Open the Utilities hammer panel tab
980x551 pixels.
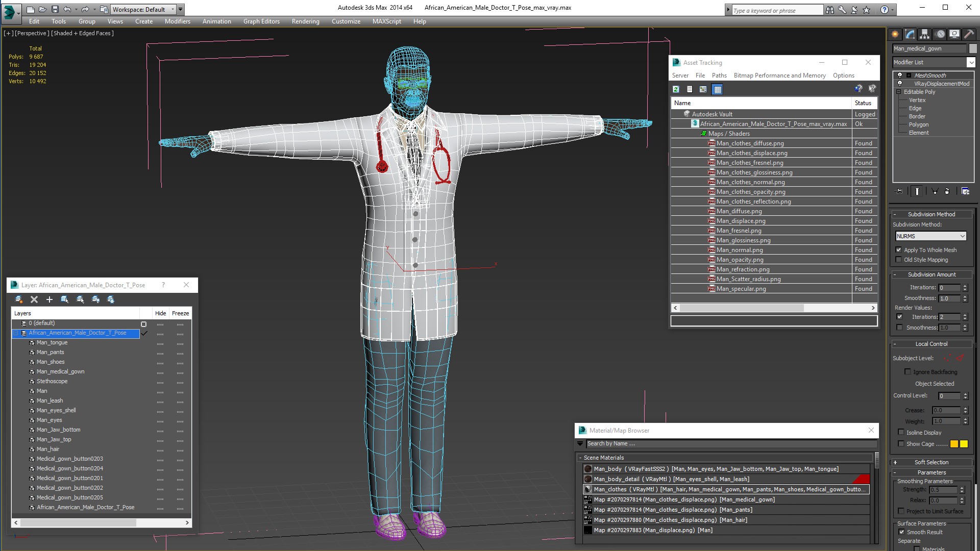click(969, 34)
